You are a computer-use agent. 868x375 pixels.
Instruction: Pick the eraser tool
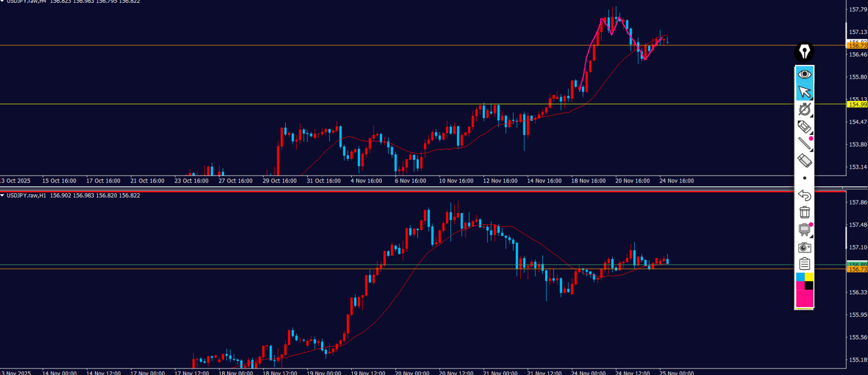(804, 161)
